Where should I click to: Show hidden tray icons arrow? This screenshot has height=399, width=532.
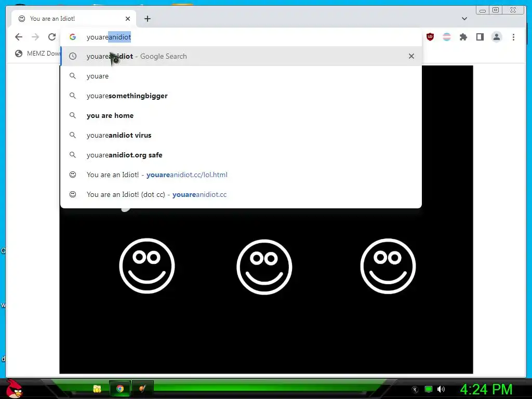pos(415,390)
